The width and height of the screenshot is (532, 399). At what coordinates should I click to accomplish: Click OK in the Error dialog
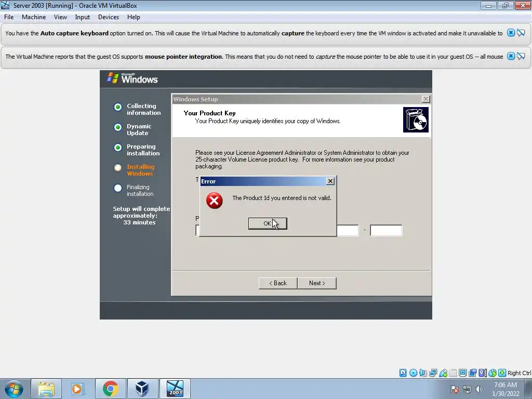268,223
